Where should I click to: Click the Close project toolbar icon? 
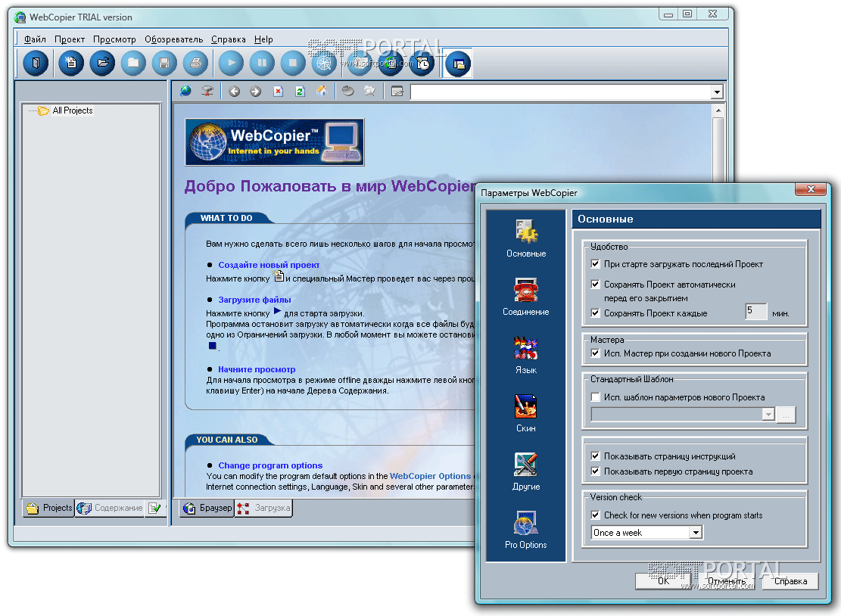(133, 63)
